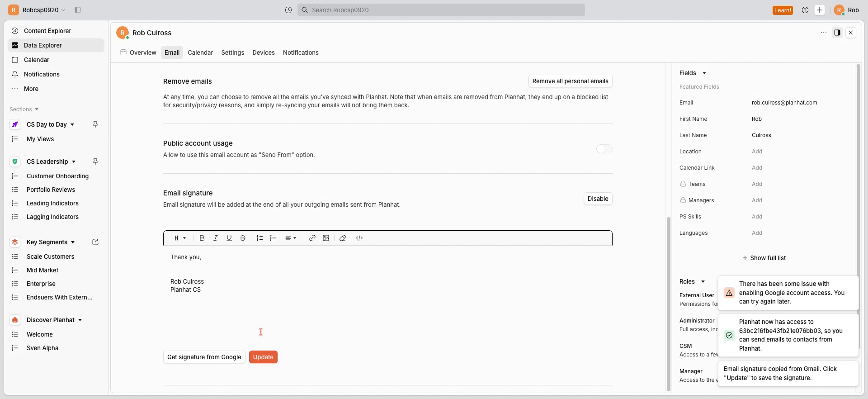Add a Calendar Link value

pyautogui.click(x=757, y=168)
